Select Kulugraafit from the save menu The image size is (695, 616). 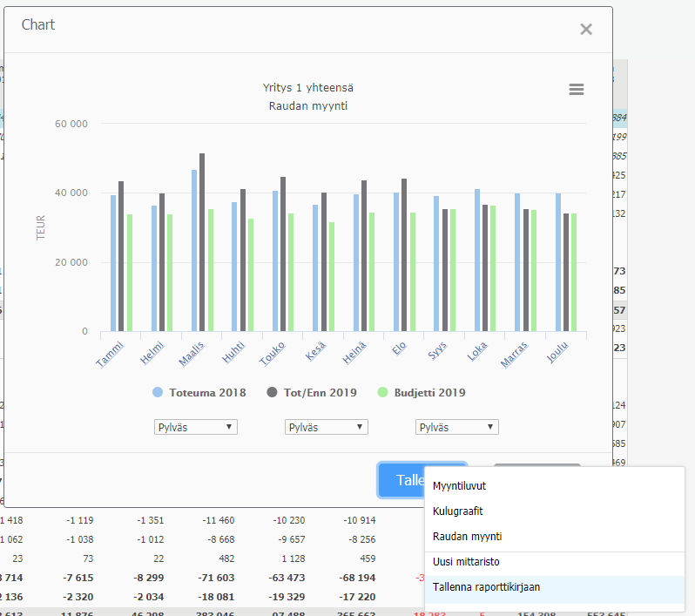458,511
